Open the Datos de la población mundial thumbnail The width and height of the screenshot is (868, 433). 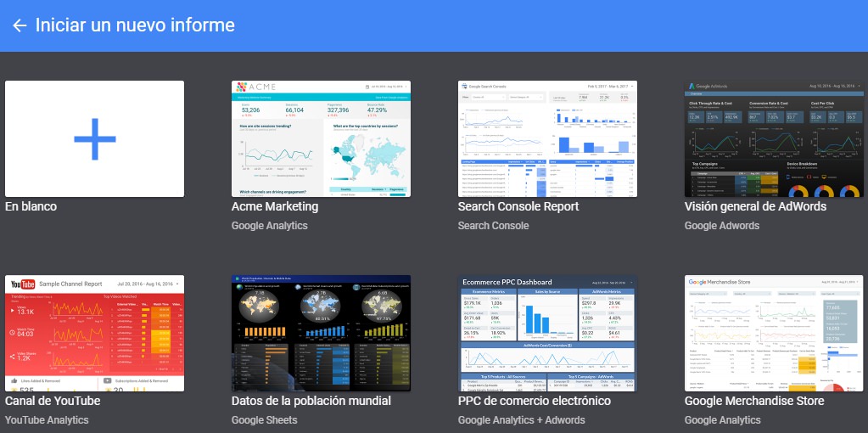[x=321, y=334]
